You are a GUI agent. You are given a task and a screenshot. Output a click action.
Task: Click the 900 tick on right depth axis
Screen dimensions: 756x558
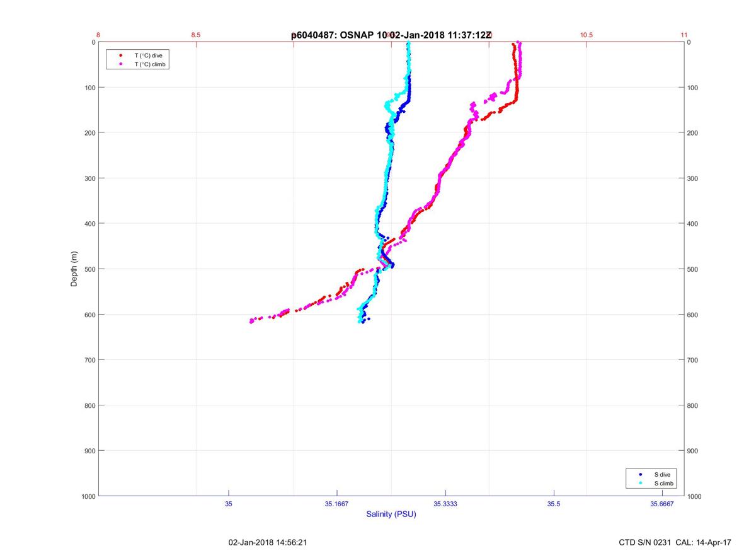[x=694, y=451]
